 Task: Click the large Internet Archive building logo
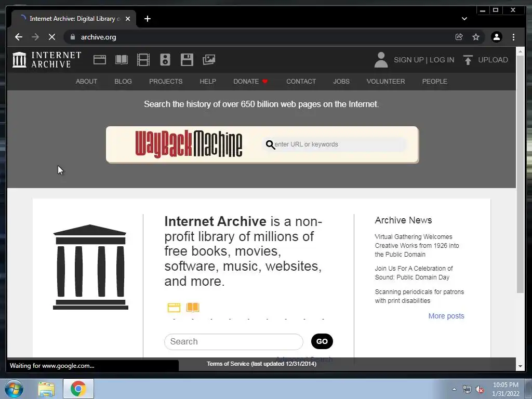click(x=90, y=267)
